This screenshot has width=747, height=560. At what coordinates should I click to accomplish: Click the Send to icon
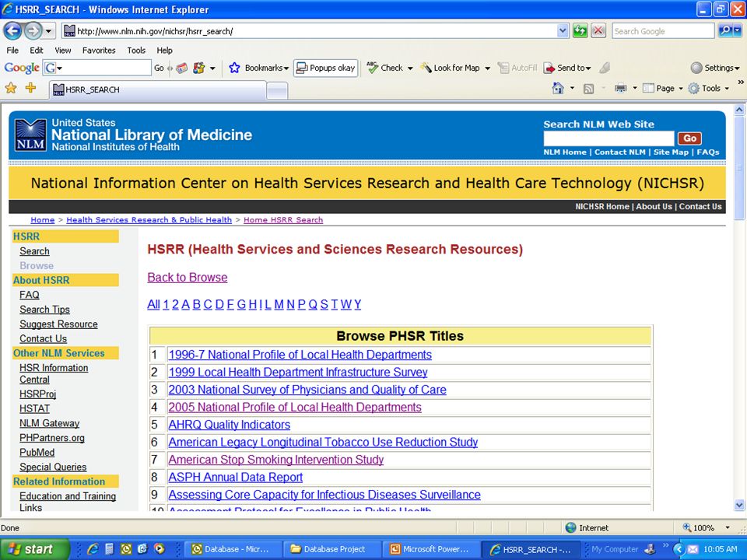(549, 68)
